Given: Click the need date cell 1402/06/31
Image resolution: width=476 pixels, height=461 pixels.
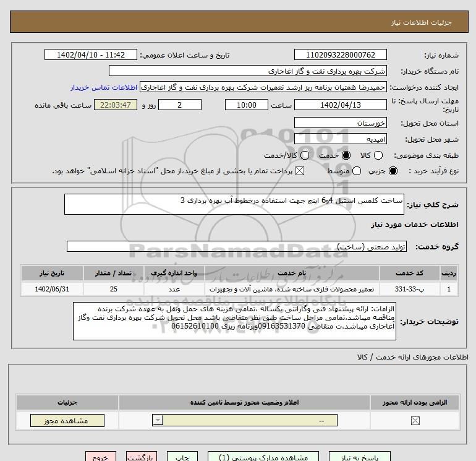Looking at the screenshot, I should (x=52, y=289).
